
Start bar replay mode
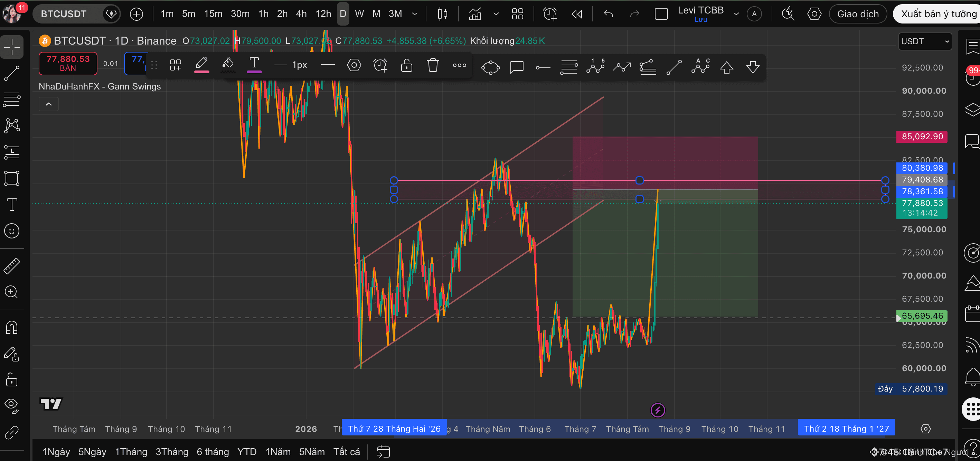577,14
